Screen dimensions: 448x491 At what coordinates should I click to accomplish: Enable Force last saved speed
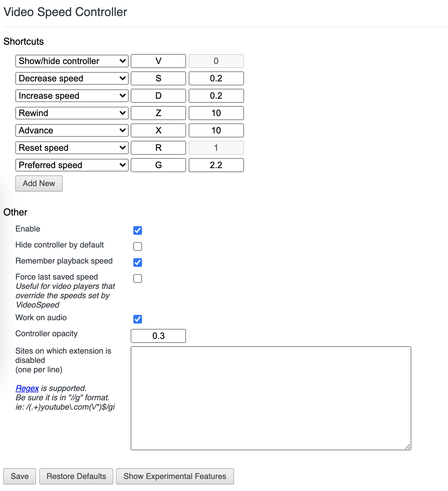[x=137, y=278]
